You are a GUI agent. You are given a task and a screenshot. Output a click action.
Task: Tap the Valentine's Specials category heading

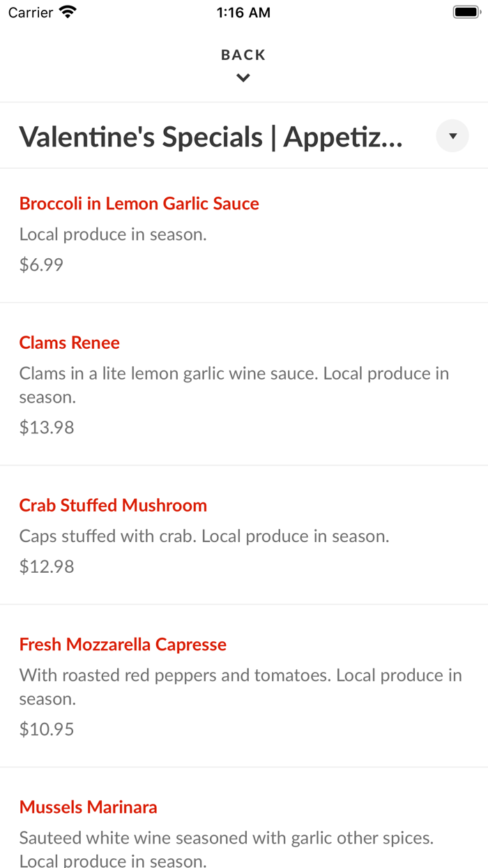pos(211,137)
